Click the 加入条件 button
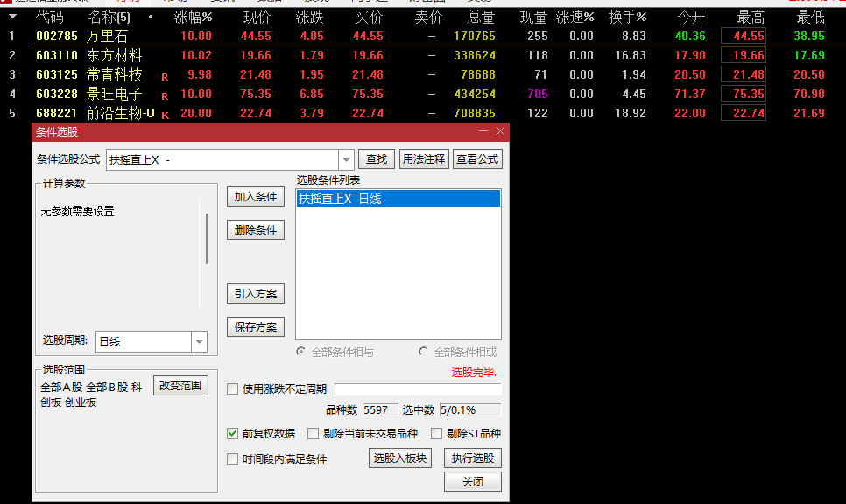Screen dimensions: 846x504 pos(256,197)
